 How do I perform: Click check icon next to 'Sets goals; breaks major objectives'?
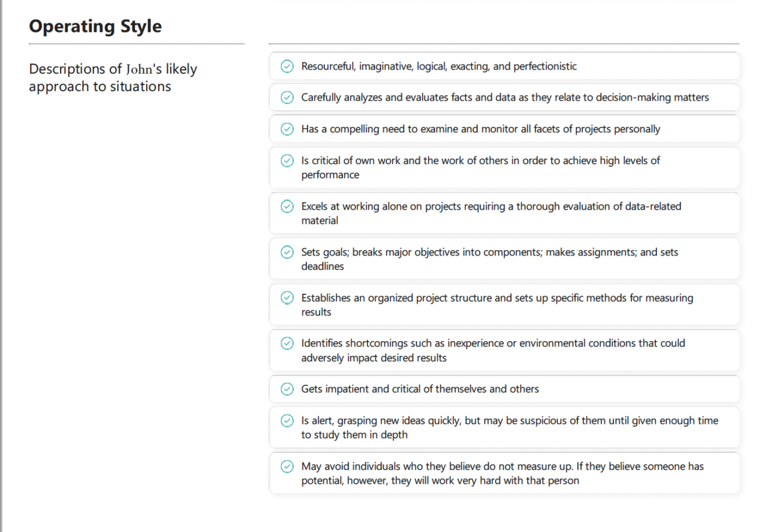287,252
